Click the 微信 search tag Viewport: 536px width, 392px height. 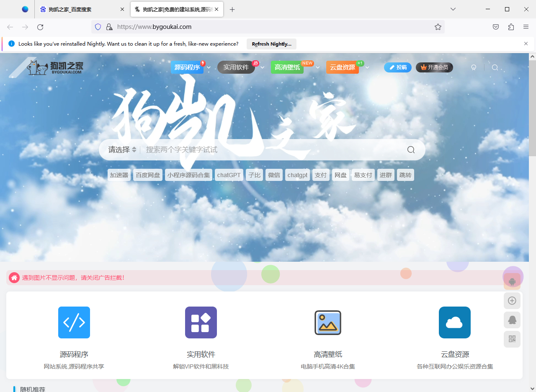point(274,175)
